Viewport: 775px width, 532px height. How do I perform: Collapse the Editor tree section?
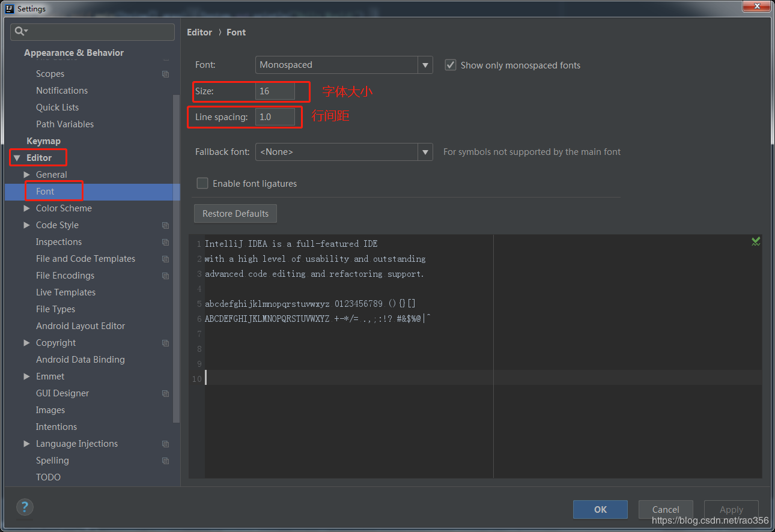pos(17,158)
